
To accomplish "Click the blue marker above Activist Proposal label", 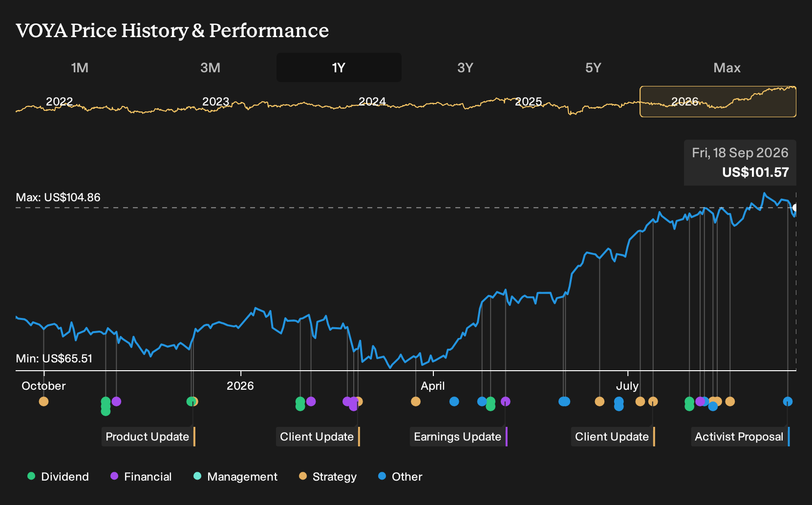I will pos(788,401).
